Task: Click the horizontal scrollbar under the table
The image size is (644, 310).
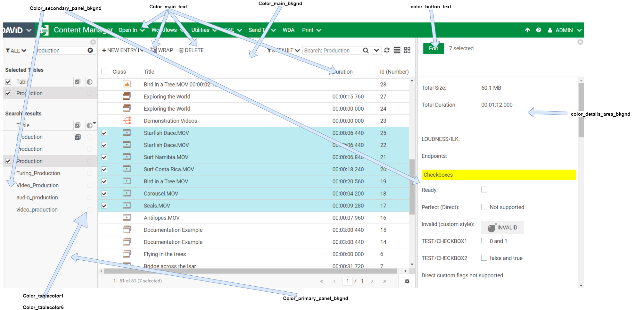Action: (250, 271)
